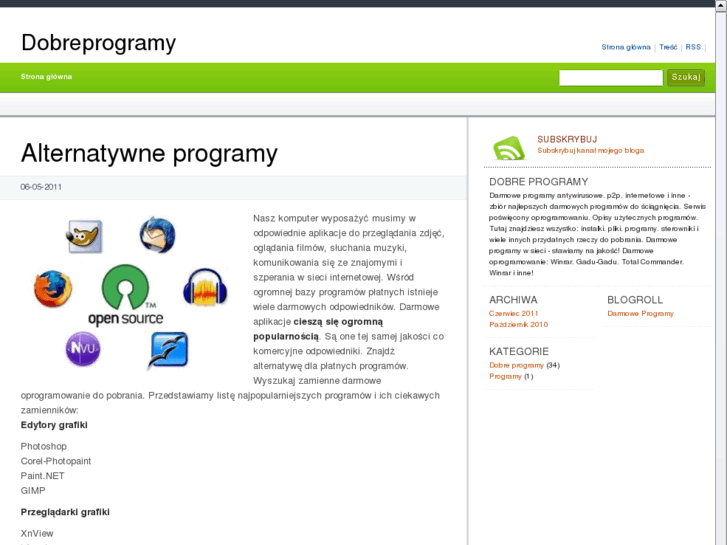The image size is (727, 545).
Task: Open the Treść link in header
Action: [x=668, y=47]
